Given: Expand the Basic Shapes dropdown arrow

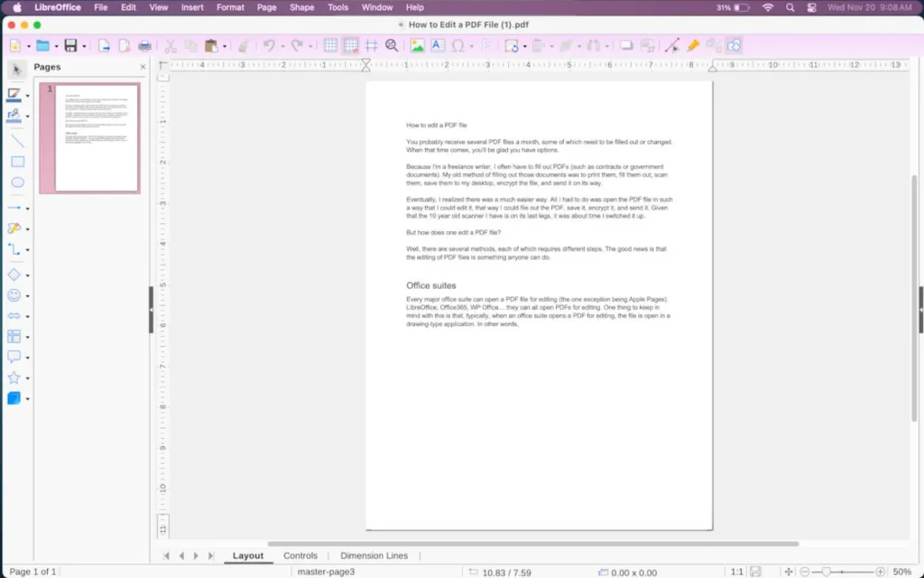Looking at the screenshot, I should tap(27, 275).
